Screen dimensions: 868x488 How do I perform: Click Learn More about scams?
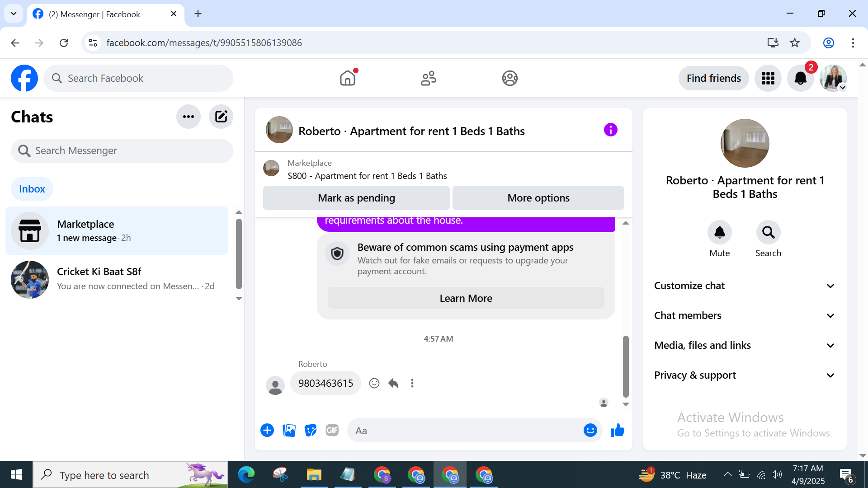point(466,298)
